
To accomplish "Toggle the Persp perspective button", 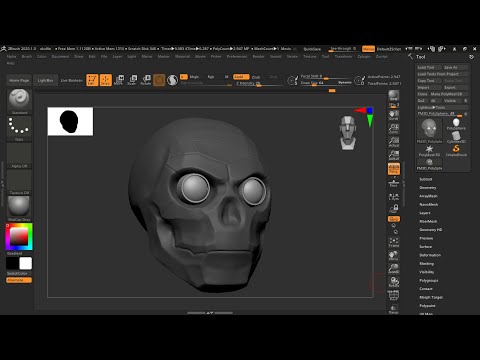I will pyautogui.click(x=394, y=169).
